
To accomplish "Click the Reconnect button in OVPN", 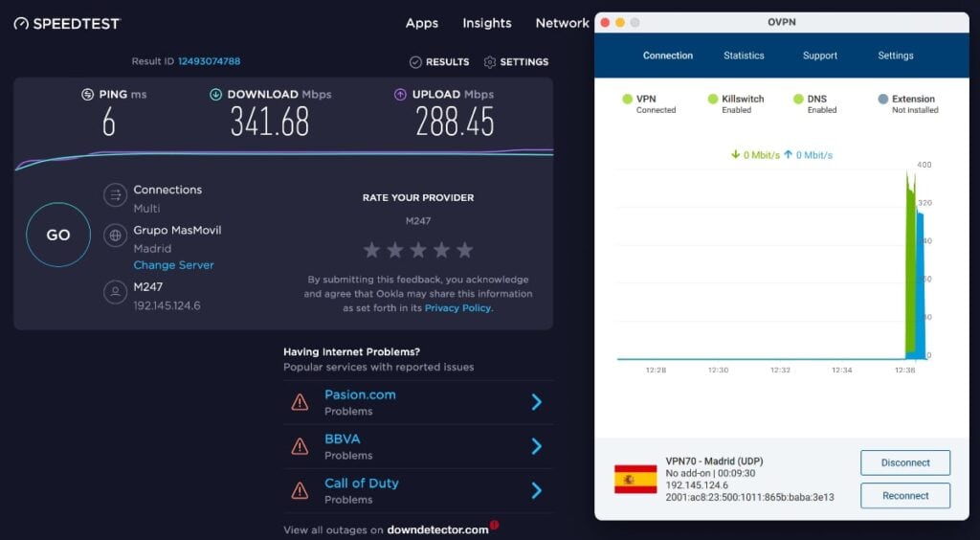I will click(x=905, y=496).
